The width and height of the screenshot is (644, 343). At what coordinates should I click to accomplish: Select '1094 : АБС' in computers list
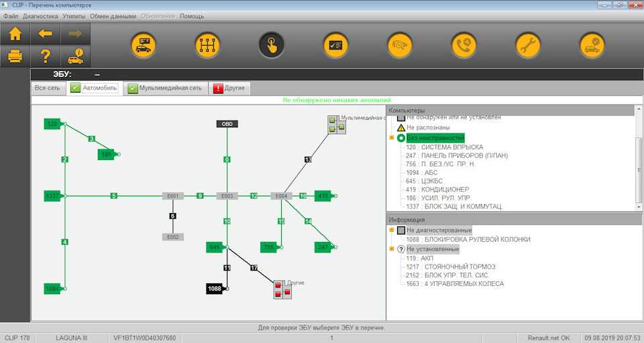coord(421,173)
